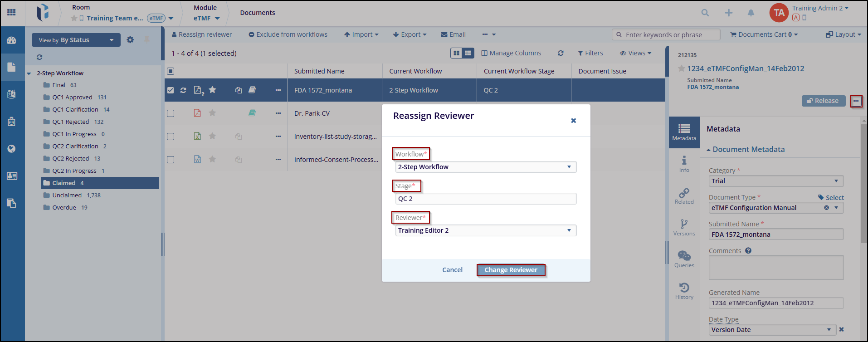The height and width of the screenshot is (342, 868).
Task: Expand the View by Status dropdown
Action: click(76, 40)
